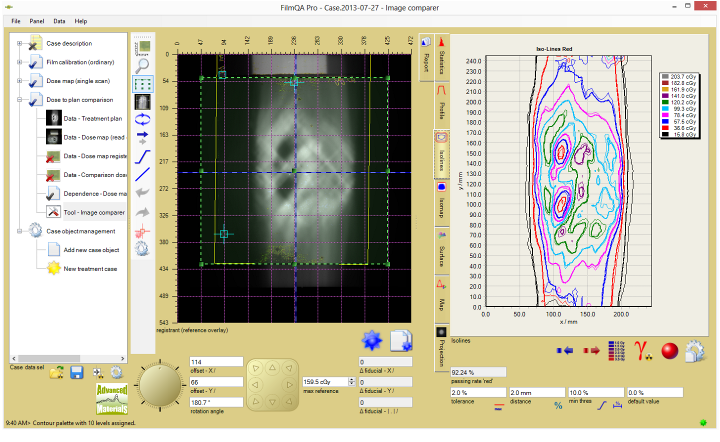720x442 pixels.
Task: Select the magnifier zoom tool
Action: pos(142,66)
